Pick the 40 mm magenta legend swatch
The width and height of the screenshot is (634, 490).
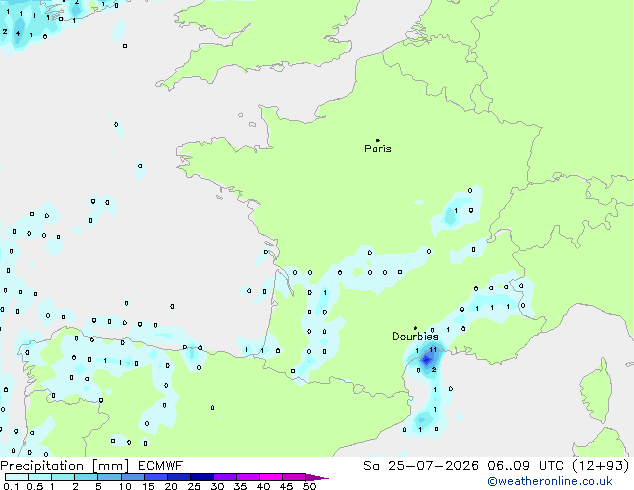click(271, 477)
